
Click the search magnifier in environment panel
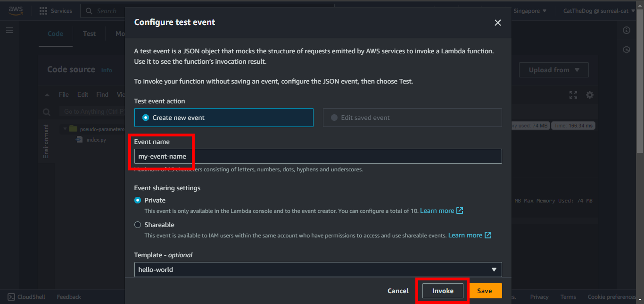pos(46,112)
